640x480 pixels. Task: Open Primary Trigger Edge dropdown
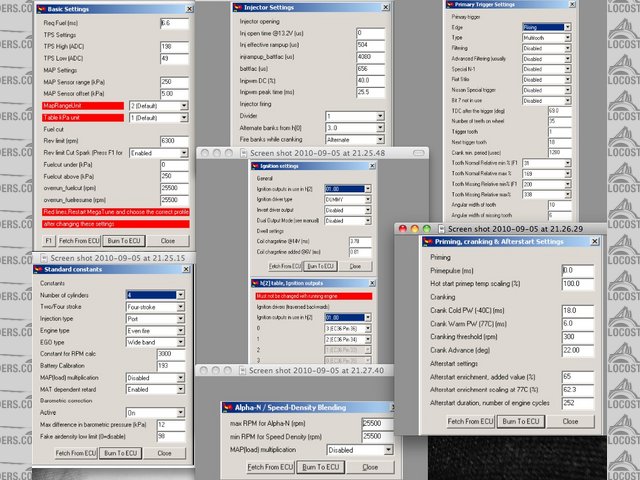tap(567, 27)
